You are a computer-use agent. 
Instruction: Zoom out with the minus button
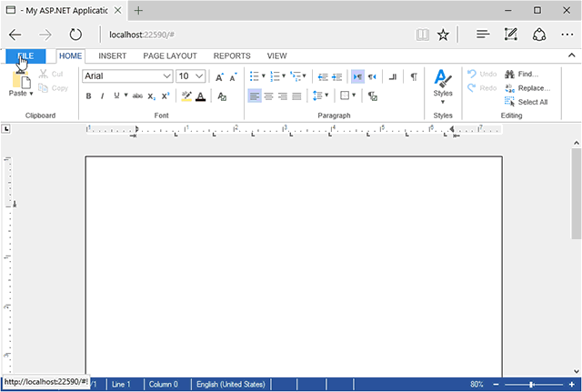point(496,385)
